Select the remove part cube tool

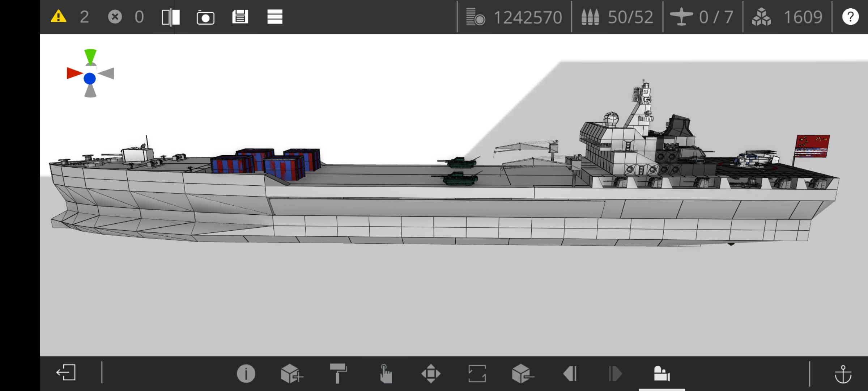[x=522, y=373]
